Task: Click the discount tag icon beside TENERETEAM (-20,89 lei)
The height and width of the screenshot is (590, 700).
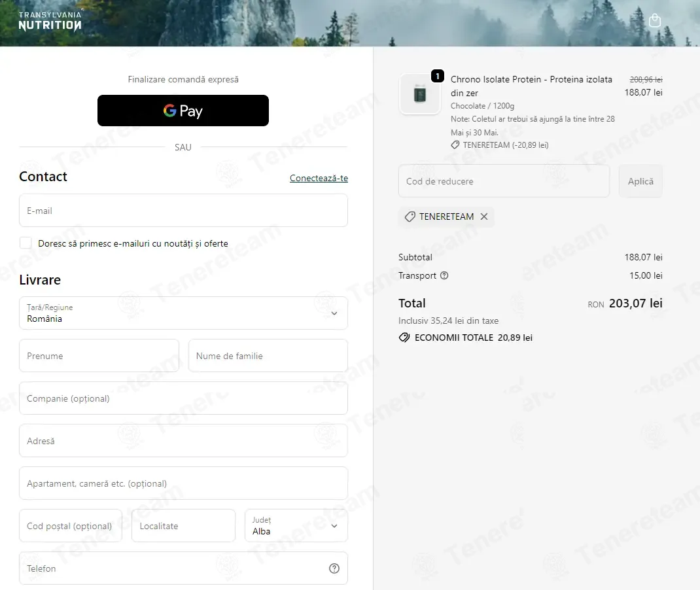Action: click(x=455, y=145)
